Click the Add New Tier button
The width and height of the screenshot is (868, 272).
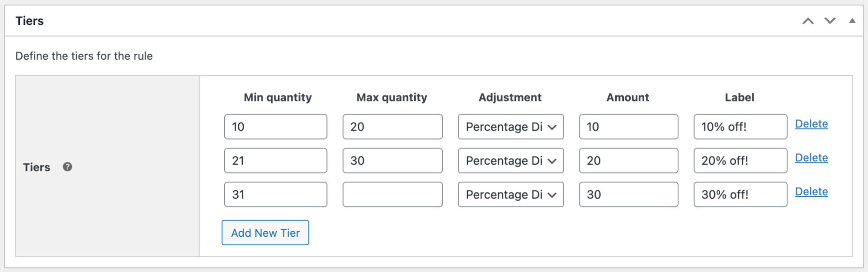tap(265, 233)
